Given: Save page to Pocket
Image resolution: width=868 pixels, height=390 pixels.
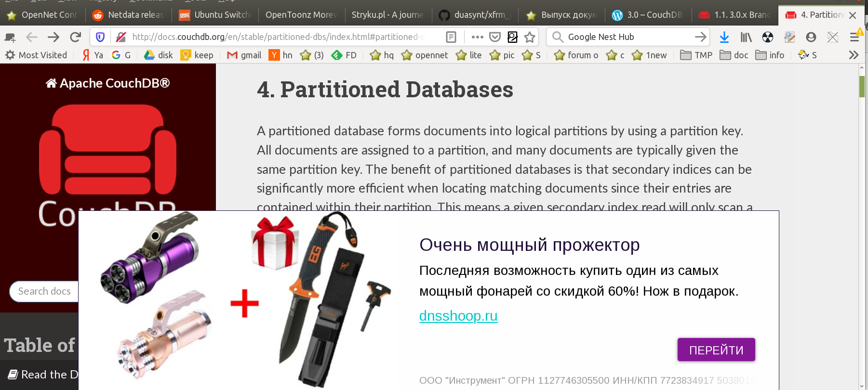Looking at the screenshot, I should click(x=494, y=37).
